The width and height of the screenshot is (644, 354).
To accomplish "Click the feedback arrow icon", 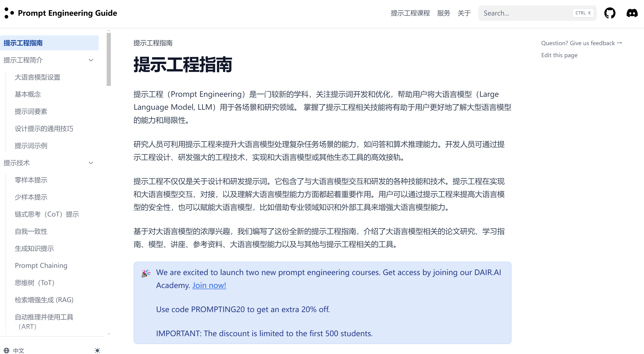I will pyautogui.click(x=620, y=43).
